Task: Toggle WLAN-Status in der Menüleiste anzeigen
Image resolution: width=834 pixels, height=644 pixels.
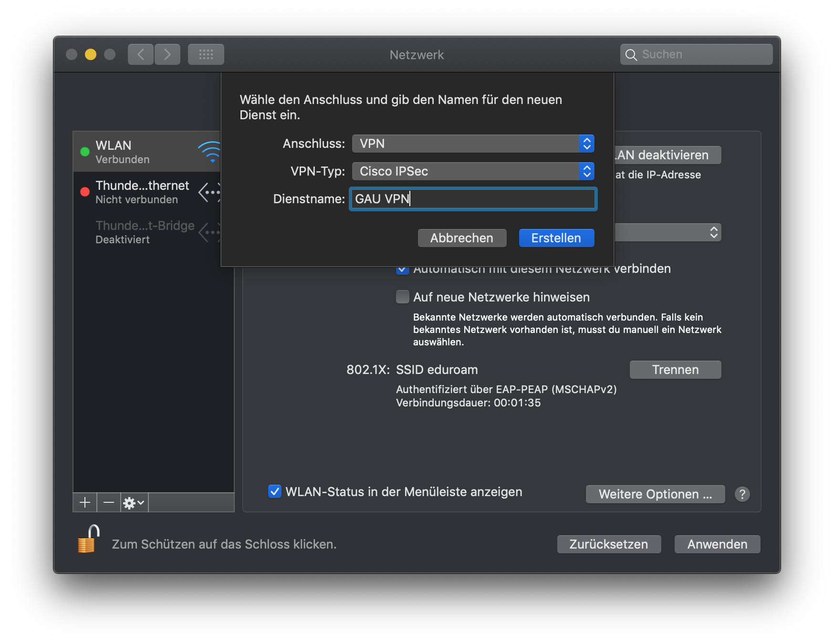Action: (x=275, y=491)
